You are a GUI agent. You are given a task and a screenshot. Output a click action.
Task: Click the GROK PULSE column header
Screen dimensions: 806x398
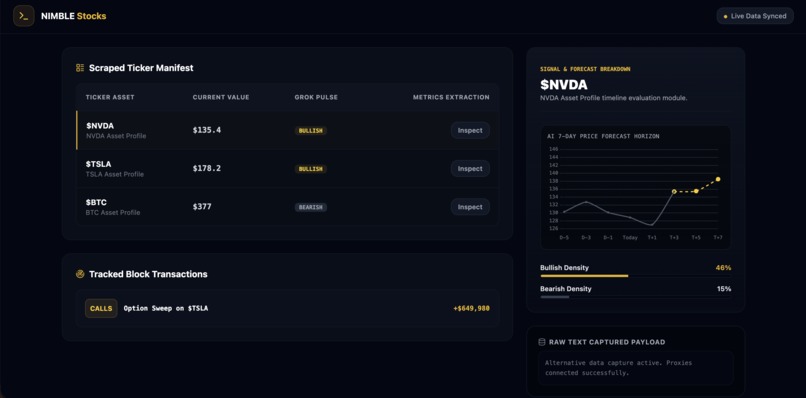[x=316, y=97]
